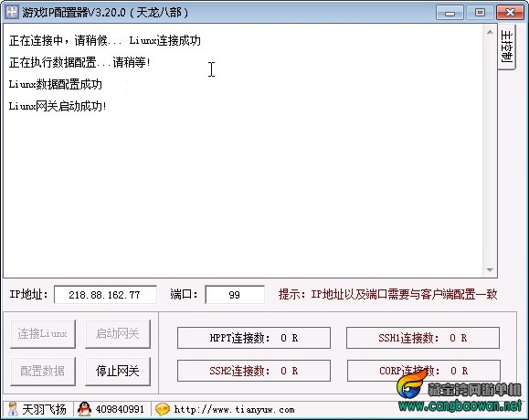Minimize the 游戏IP配置器 window
The height and width of the screenshot is (420, 529).
450,13
